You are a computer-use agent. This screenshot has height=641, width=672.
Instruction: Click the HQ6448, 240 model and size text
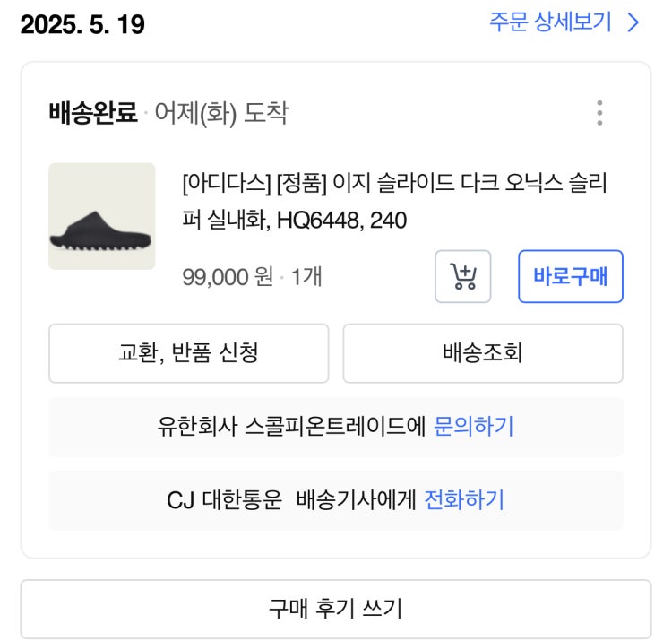tap(342, 221)
